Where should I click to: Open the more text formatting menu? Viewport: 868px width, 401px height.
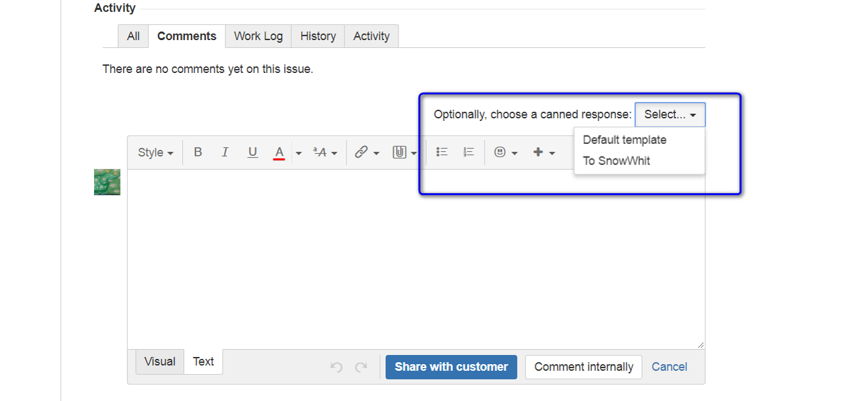tap(325, 152)
